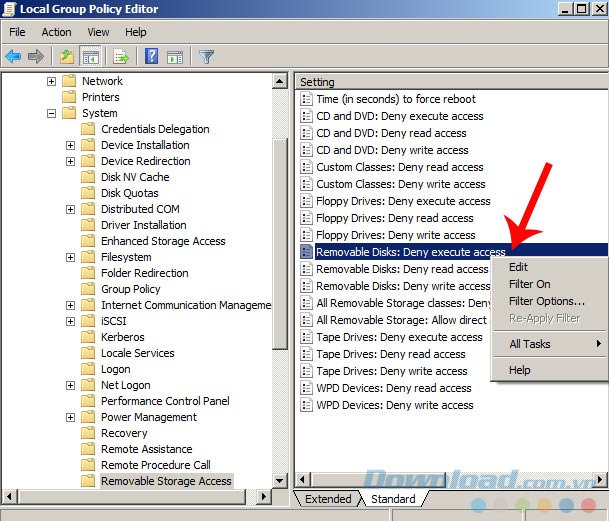
Task: Choose Edit from the context menu
Action: [x=518, y=267]
